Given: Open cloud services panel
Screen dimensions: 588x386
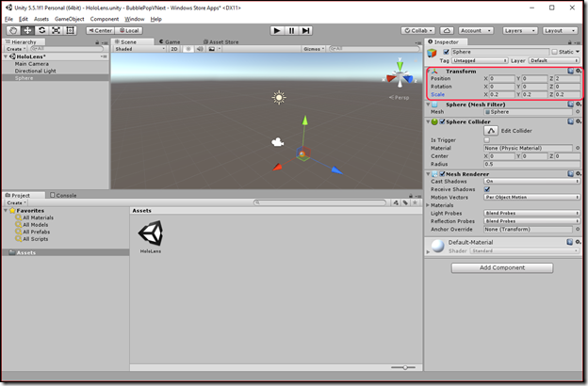Looking at the screenshot, I should 447,31.
